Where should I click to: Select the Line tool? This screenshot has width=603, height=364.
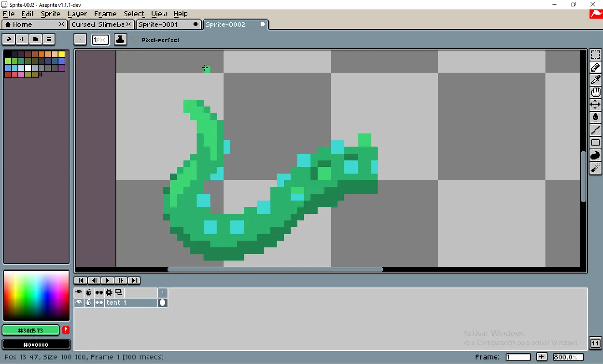click(x=595, y=130)
